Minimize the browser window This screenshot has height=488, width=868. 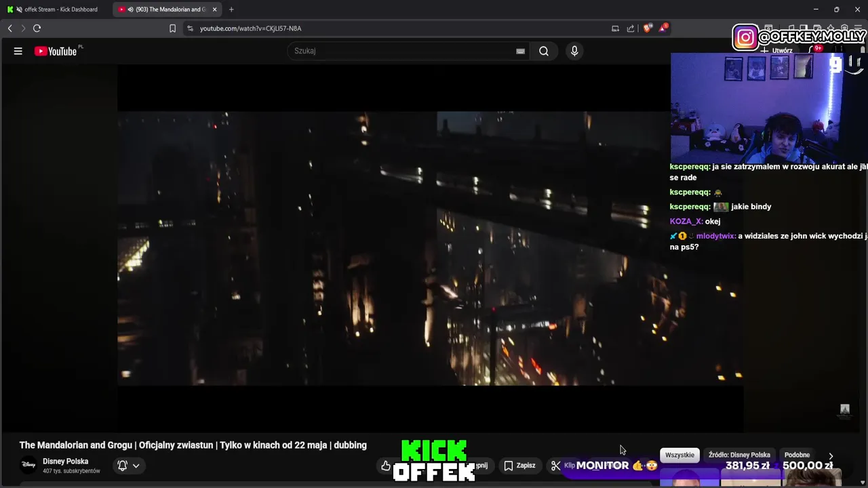[816, 9]
